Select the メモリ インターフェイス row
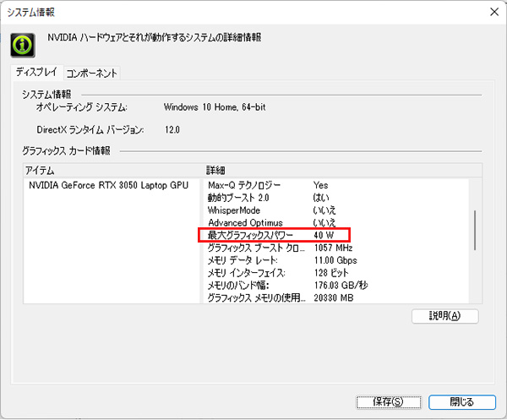This screenshot has height=420, width=507. pos(335,273)
